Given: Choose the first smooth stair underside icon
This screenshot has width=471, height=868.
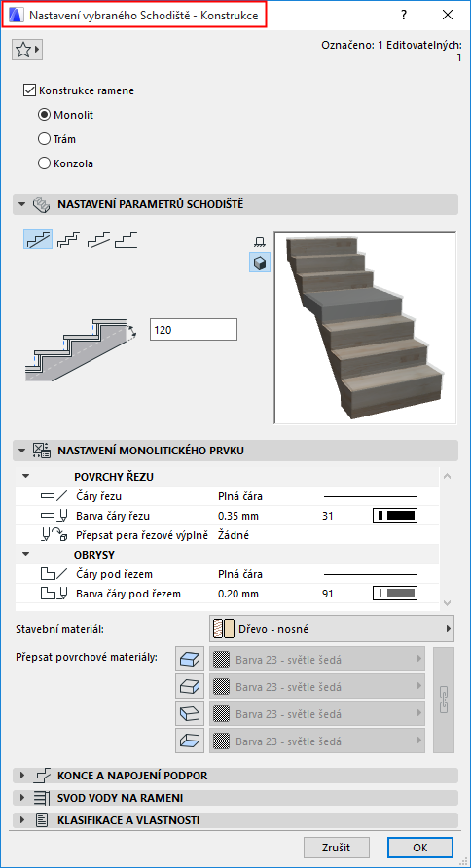Looking at the screenshot, I should point(38,239).
